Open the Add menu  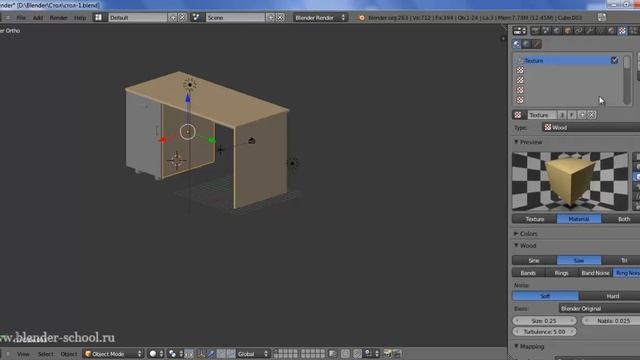38,18
